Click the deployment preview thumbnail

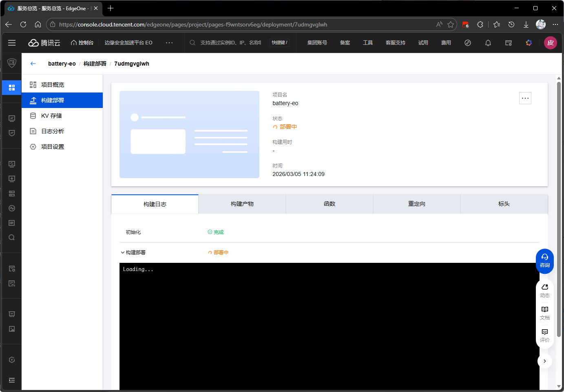[x=189, y=134]
